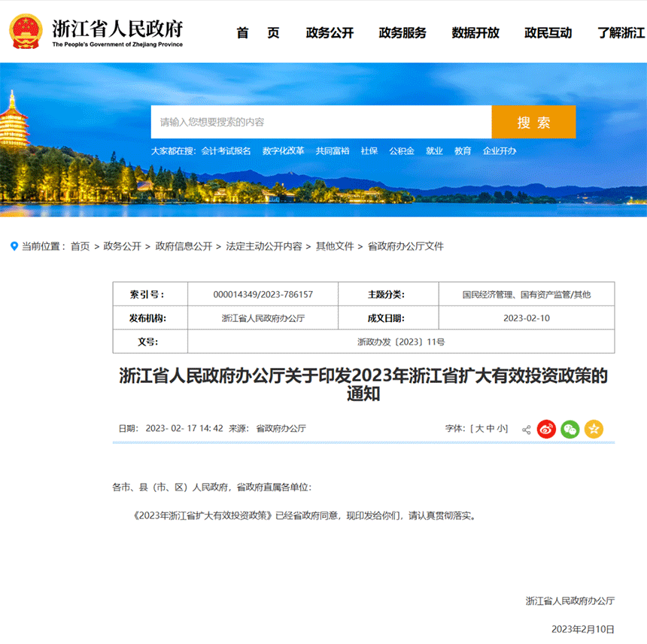Image resolution: width=647 pixels, height=644 pixels.
Task: Click the share icon beside font size
Action: [526, 430]
